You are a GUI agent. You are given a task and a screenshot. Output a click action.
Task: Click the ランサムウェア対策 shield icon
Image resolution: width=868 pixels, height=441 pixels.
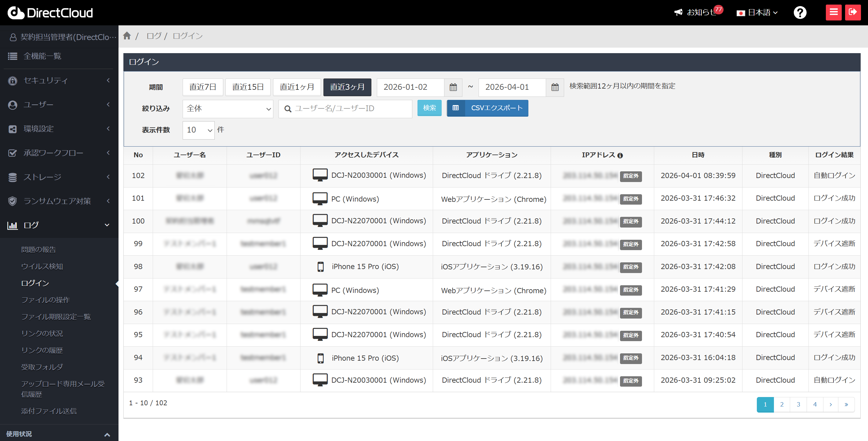point(13,201)
